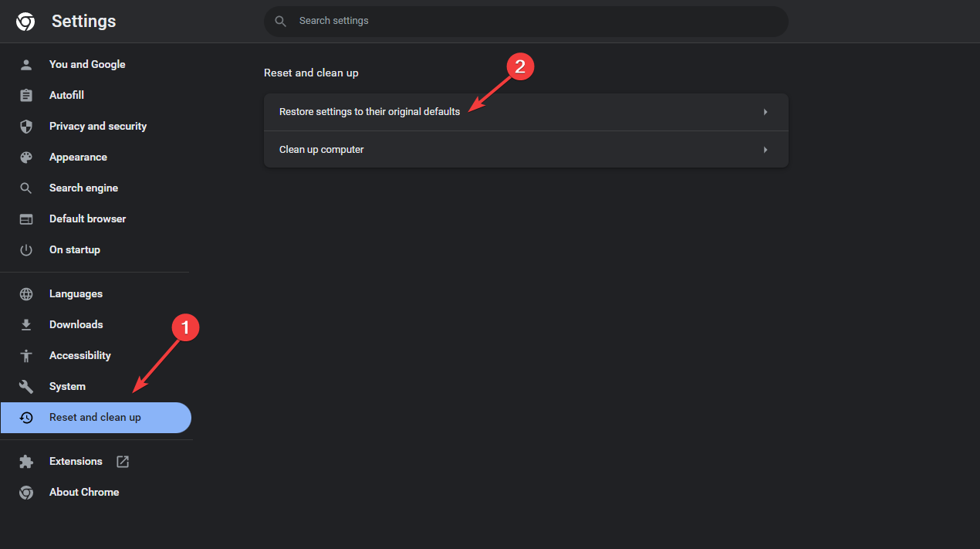Click the Downloads arrow icon
This screenshot has height=549, width=980.
coord(26,324)
